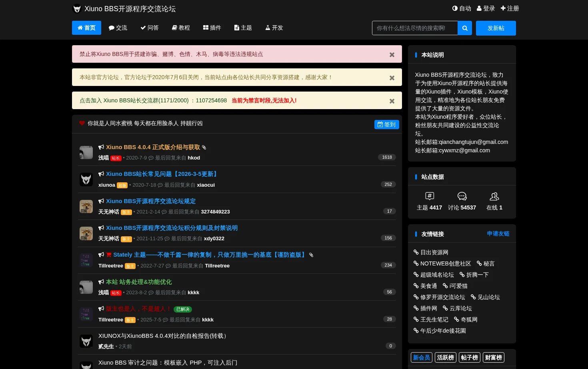
Task: Open thread 版主也是人，不是超人！
Action: (139, 309)
